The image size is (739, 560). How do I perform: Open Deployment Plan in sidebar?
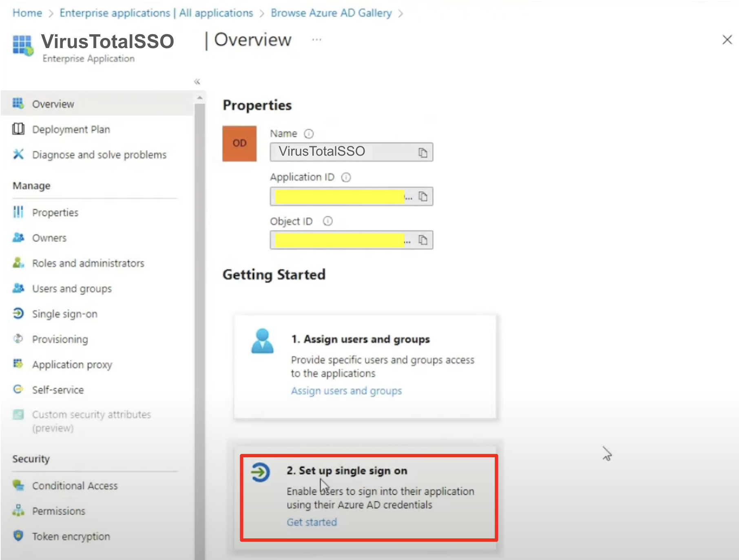71,129
